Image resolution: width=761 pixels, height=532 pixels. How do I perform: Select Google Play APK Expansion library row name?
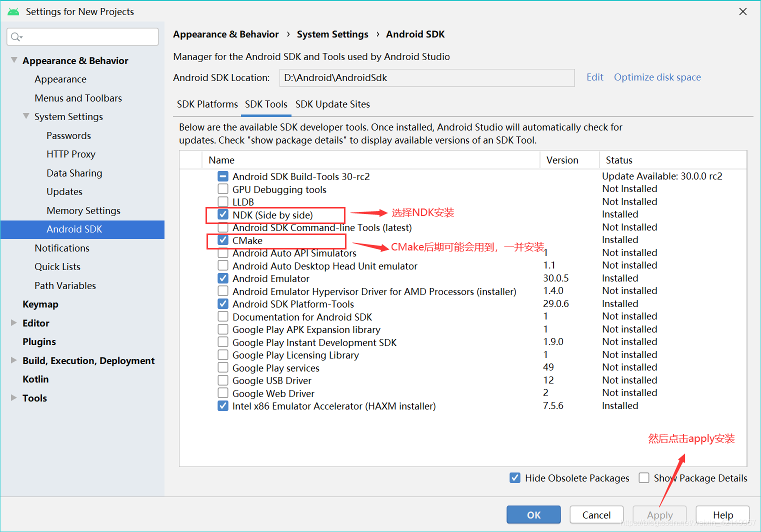click(x=306, y=329)
